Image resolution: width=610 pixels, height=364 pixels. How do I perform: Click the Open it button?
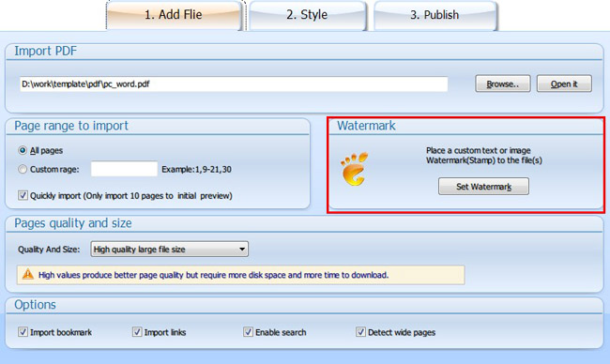(x=564, y=83)
